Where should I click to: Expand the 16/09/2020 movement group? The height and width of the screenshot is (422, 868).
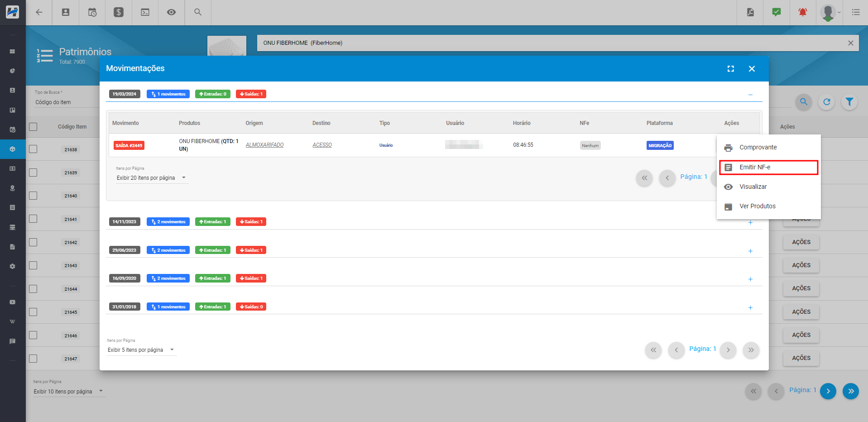750,279
